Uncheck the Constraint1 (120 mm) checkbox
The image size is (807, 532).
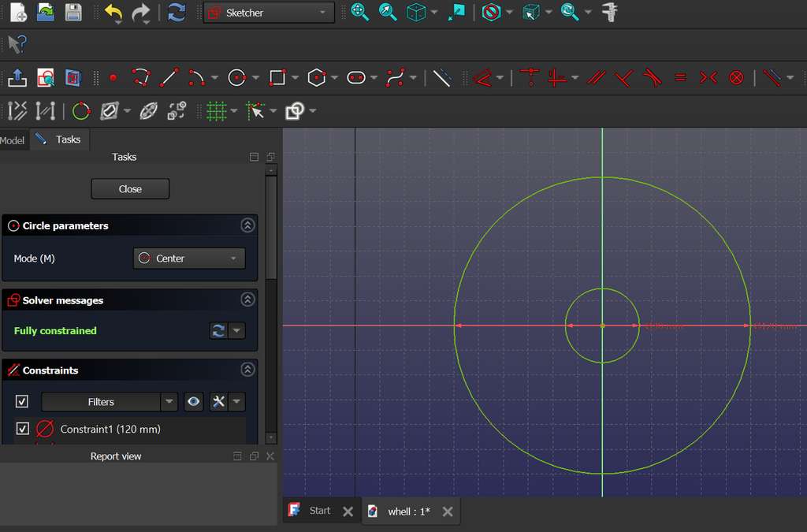point(22,429)
